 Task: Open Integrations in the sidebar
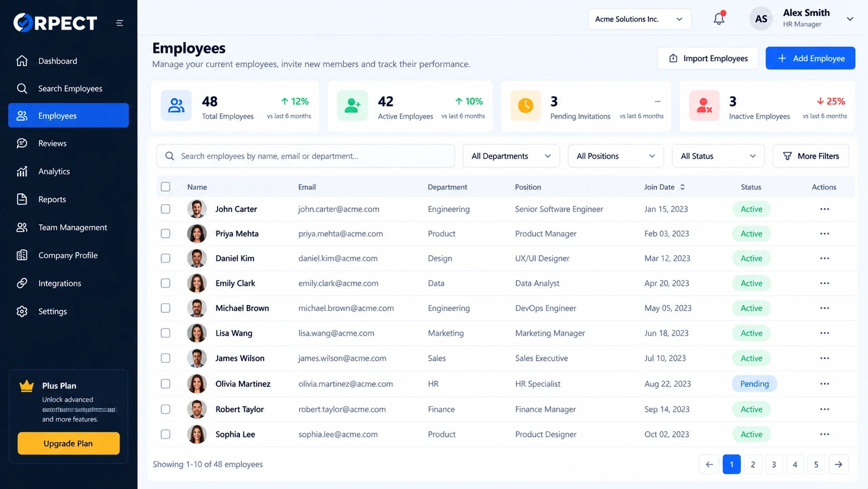coord(69,284)
